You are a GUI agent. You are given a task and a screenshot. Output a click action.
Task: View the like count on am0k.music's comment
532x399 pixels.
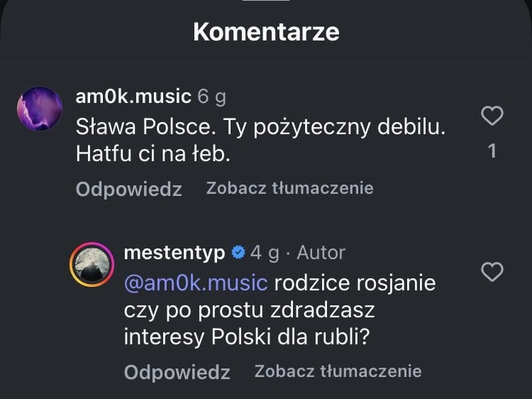pos(492,151)
